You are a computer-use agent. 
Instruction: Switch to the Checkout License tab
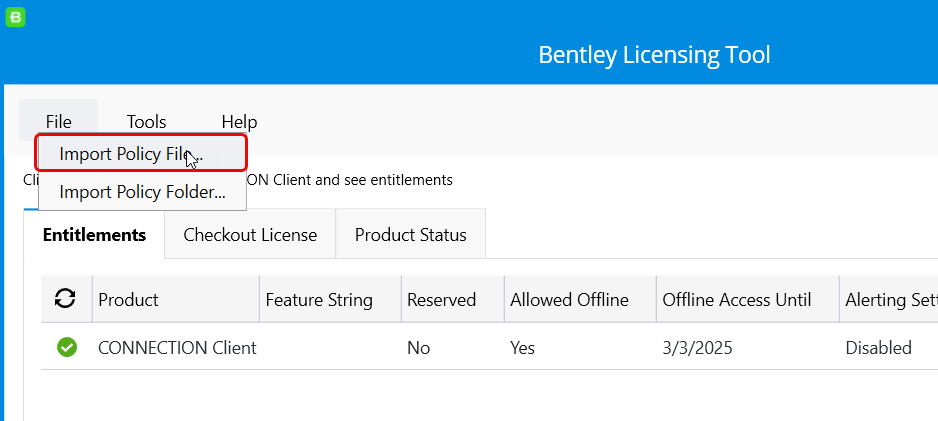pyautogui.click(x=250, y=234)
